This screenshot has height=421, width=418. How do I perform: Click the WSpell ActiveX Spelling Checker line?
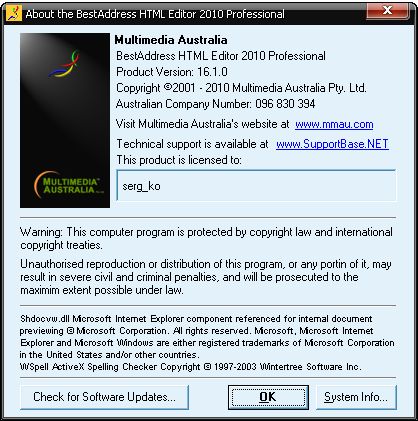click(191, 367)
